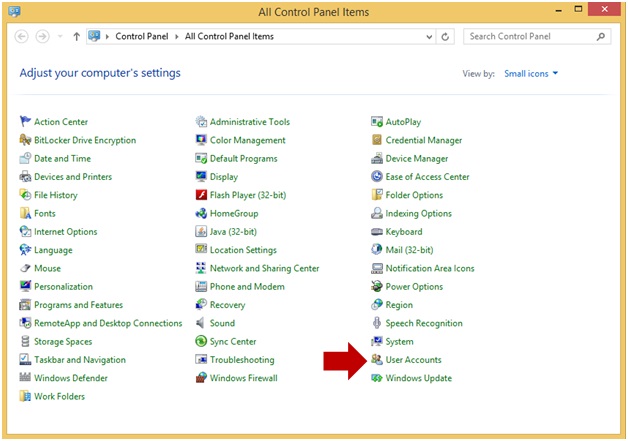Click the Speech Recognition microphone icon
This screenshot has width=628, height=441.
(x=377, y=323)
